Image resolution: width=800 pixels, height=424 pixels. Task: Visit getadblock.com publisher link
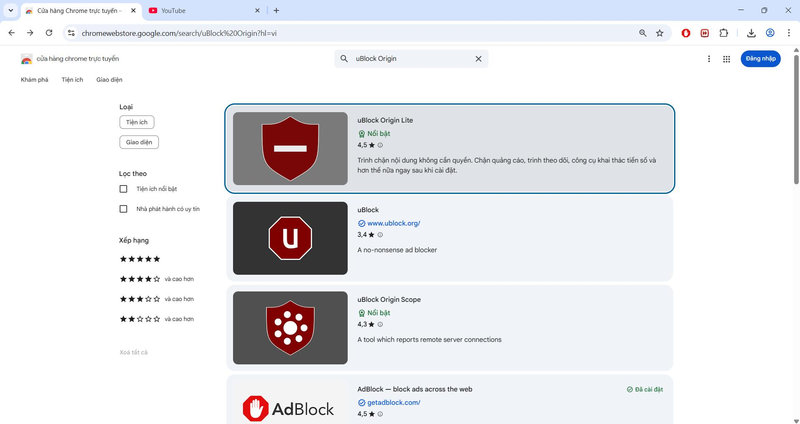393,403
